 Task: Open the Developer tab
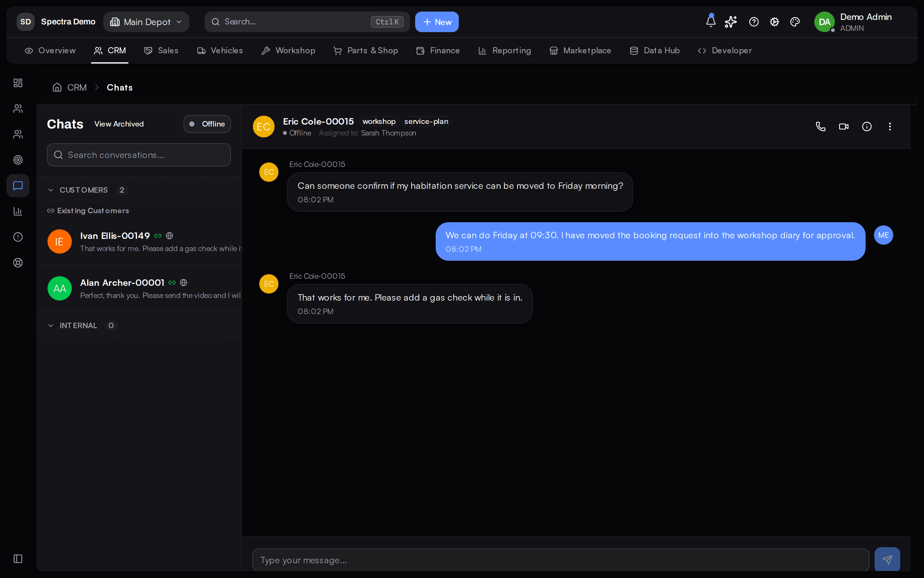coord(725,50)
